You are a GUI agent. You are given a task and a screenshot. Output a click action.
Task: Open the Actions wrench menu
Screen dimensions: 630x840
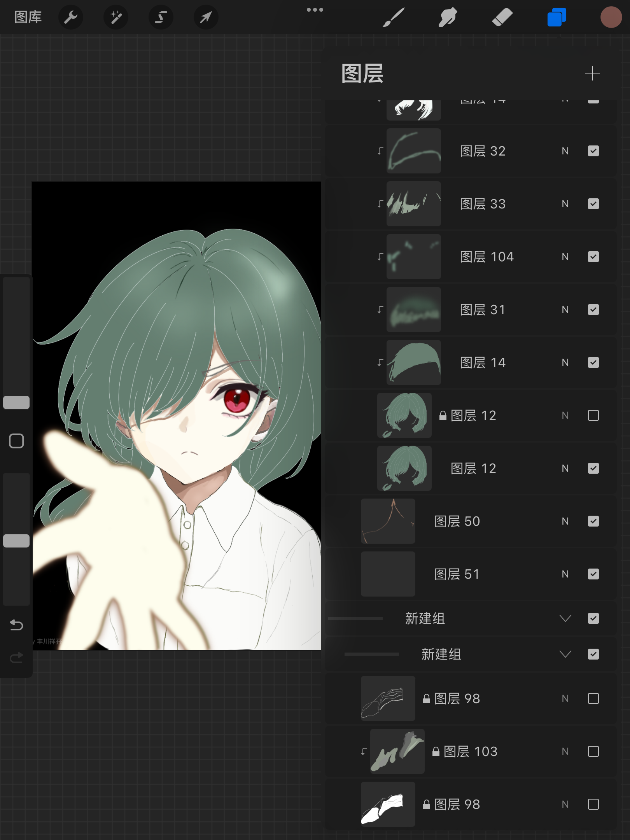pos(71,17)
